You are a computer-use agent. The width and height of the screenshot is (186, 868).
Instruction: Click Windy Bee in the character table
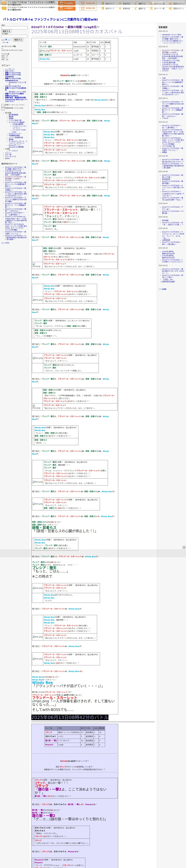[x=45, y=59]
